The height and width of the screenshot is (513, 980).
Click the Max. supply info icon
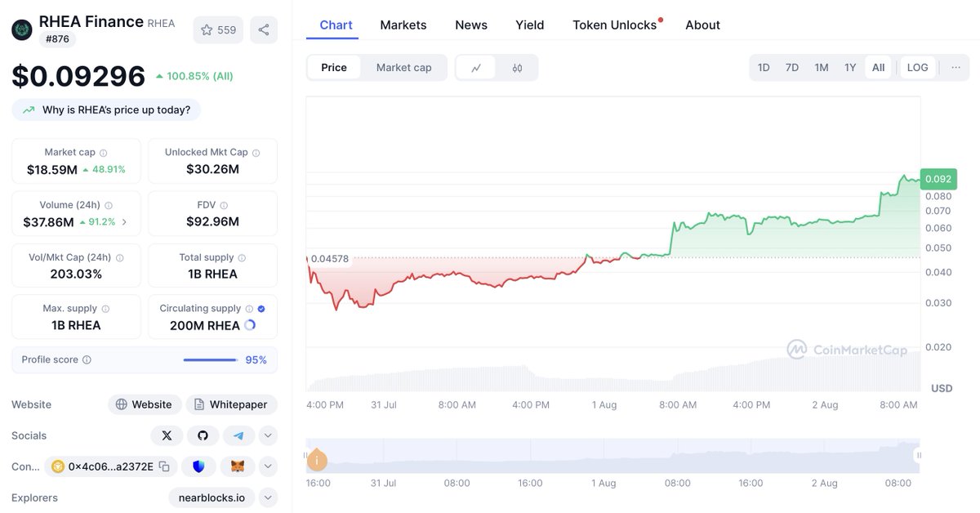coord(105,309)
